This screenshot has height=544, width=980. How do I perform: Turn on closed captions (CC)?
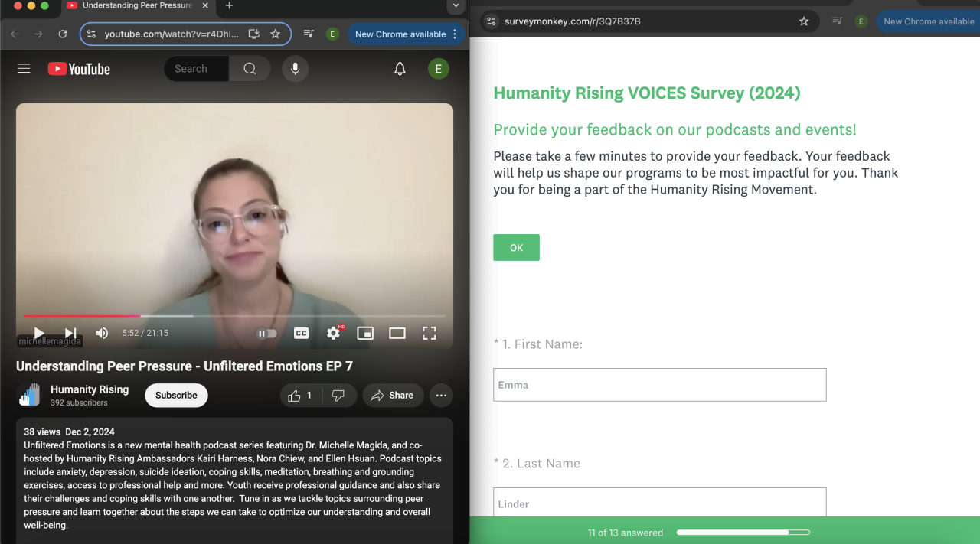(x=302, y=333)
